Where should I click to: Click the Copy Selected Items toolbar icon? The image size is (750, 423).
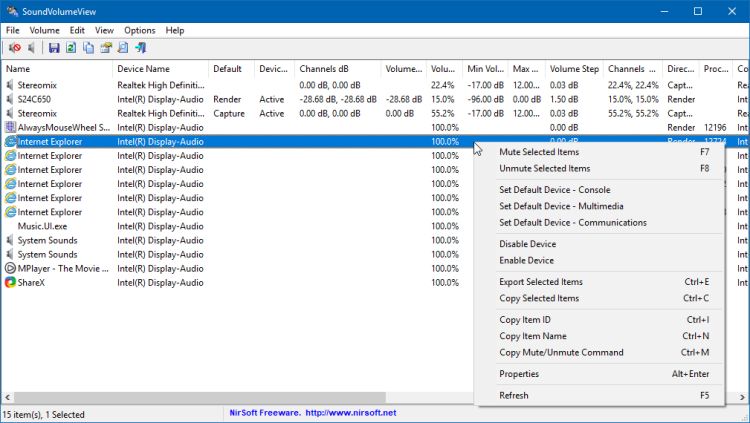88,48
